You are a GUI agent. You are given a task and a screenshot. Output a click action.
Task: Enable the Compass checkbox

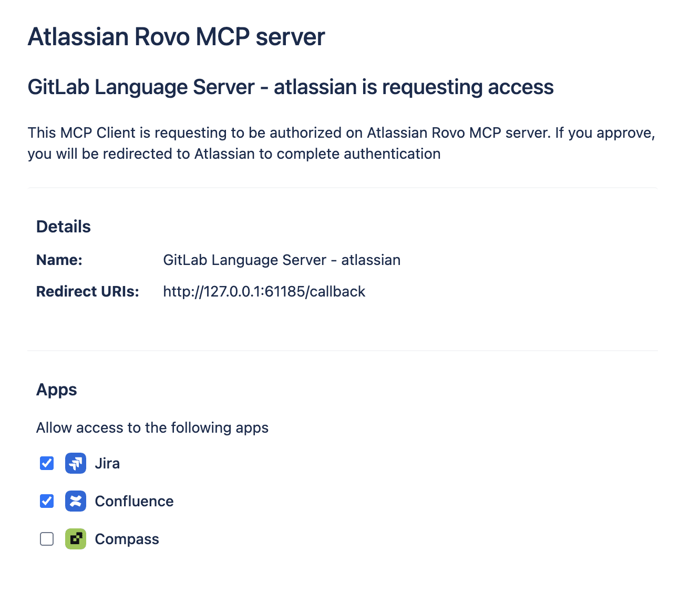click(46, 539)
